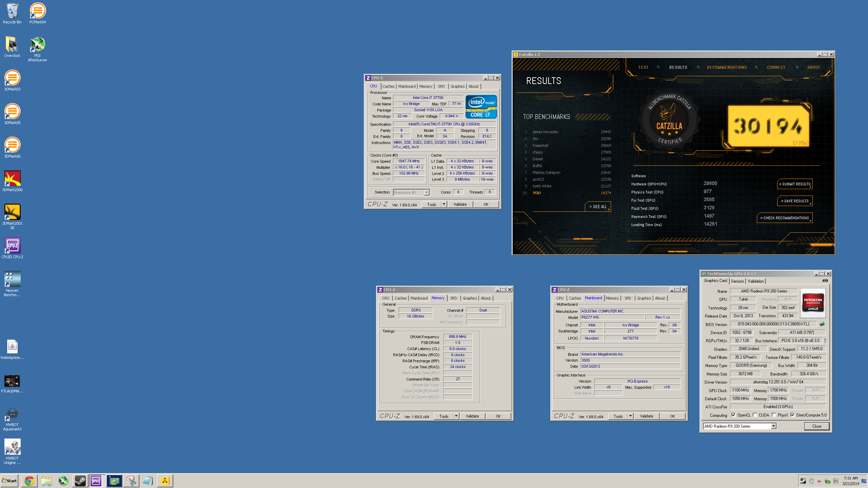Open Chrome from the taskbar
868x488 pixels.
coord(29,481)
